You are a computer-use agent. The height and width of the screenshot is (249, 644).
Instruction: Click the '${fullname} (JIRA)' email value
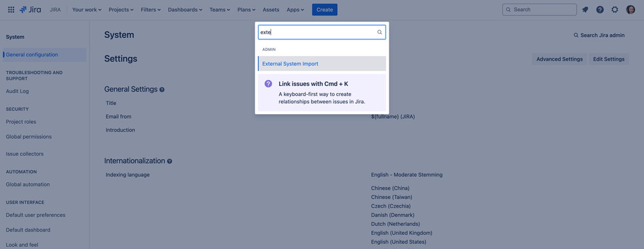point(393,117)
